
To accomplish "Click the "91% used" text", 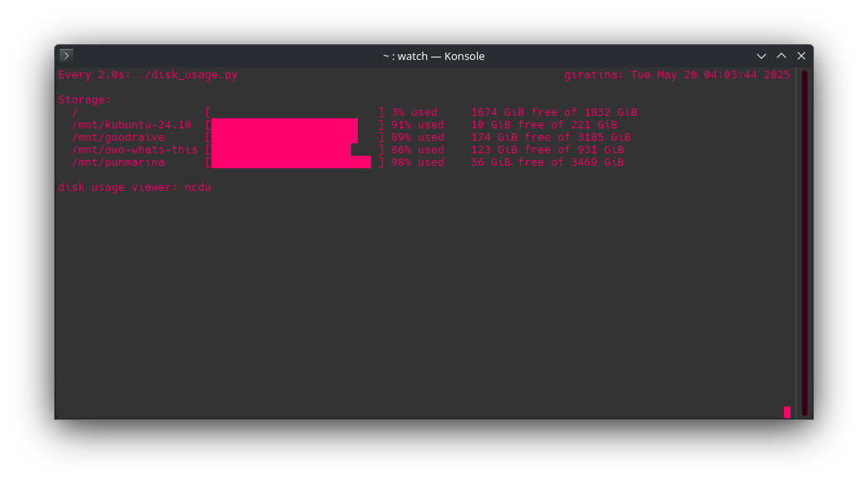I will pyautogui.click(x=418, y=125).
